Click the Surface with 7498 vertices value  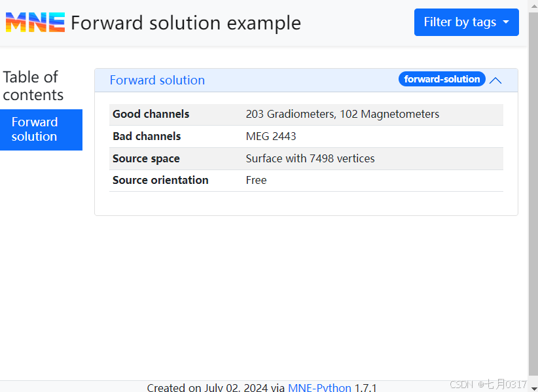coord(310,158)
